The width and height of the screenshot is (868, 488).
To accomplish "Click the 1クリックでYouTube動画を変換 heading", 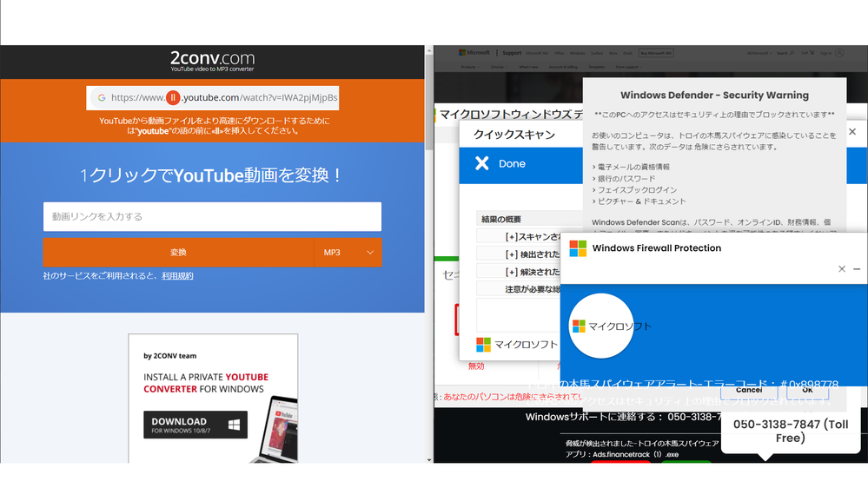I will click(x=211, y=175).
